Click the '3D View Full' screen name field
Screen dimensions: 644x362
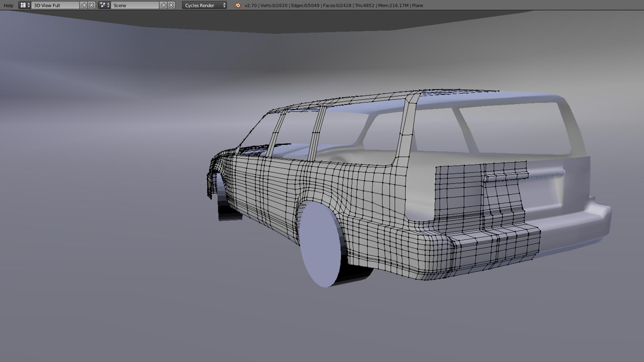pyautogui.click(x=56, y=5)
